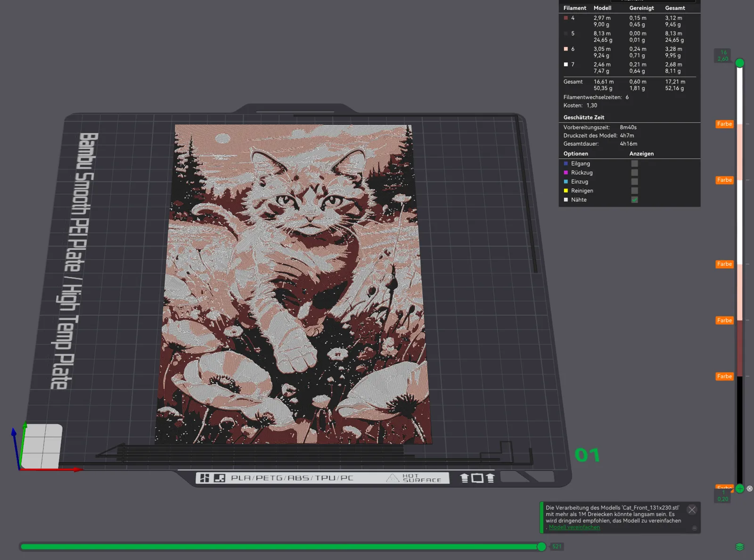Viewport: 754px width, 560px height.
Task: Click the magenta Rückzug legend swatch
Action: tap(566, 173)
